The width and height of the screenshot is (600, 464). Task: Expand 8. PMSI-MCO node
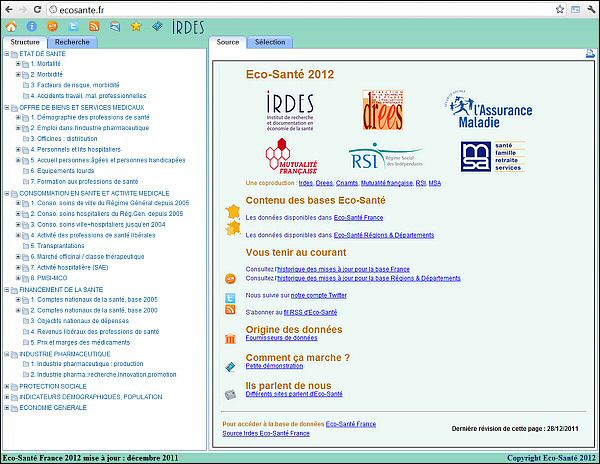point(18,278)
